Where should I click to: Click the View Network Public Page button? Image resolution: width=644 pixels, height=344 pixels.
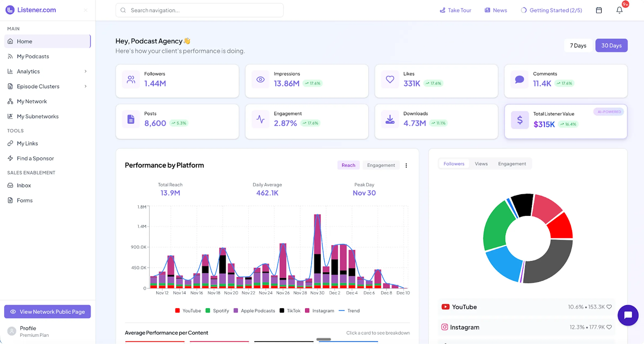click(x=47, y=312)
